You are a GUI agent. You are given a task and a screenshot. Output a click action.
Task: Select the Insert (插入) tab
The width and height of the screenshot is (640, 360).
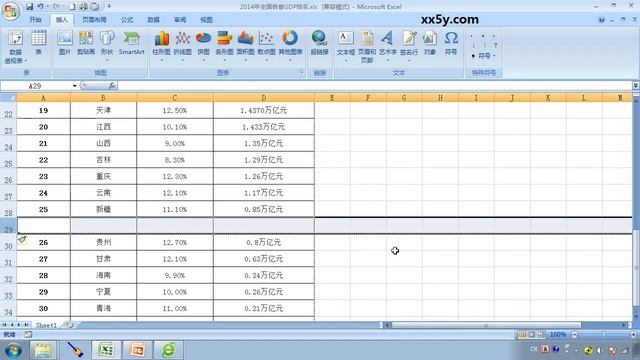[x=62, y=20]
